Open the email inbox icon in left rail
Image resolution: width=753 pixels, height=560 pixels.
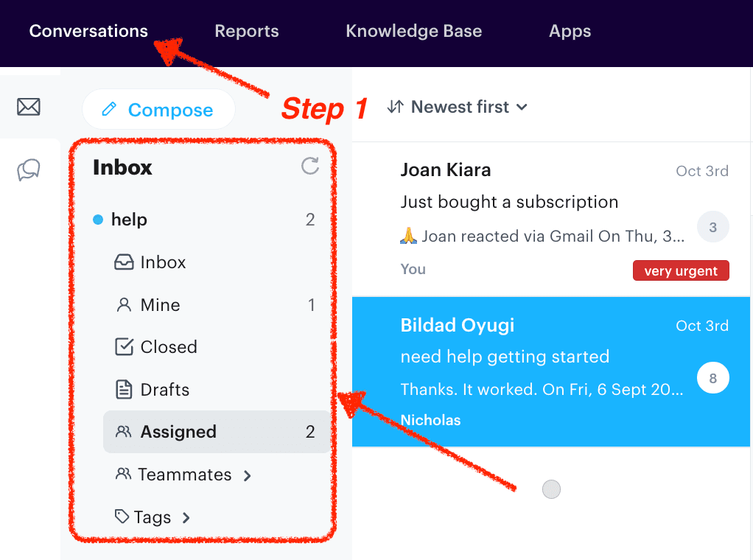tap(29, 107)
